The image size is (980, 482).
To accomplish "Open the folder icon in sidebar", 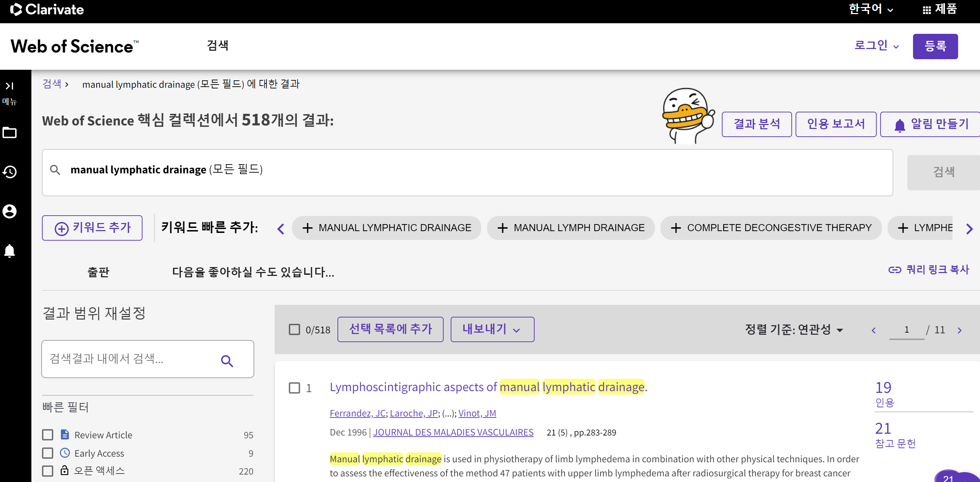I will (10, 133).
